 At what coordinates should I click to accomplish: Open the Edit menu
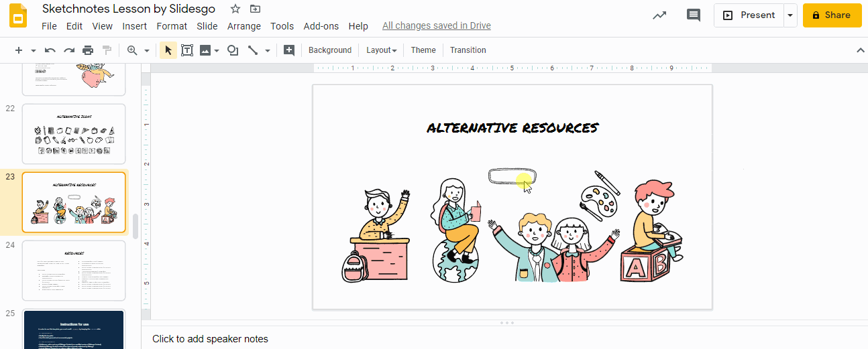tap(74, 26)
